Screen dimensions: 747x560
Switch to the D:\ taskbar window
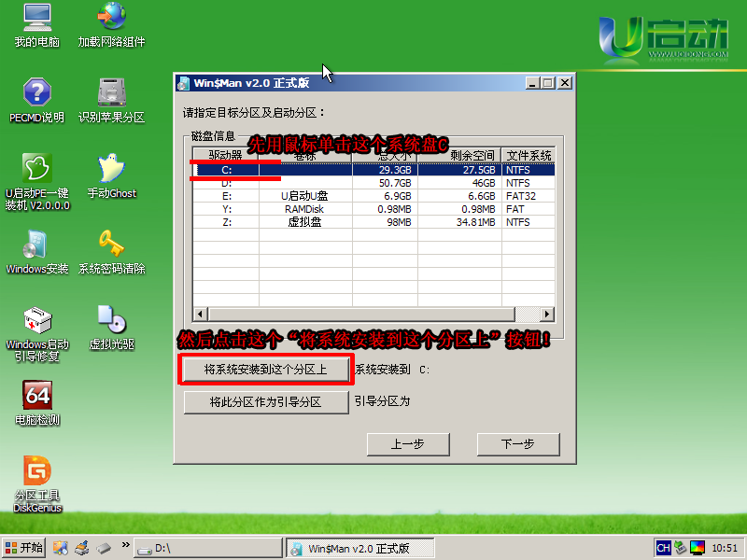coord(208,548)
